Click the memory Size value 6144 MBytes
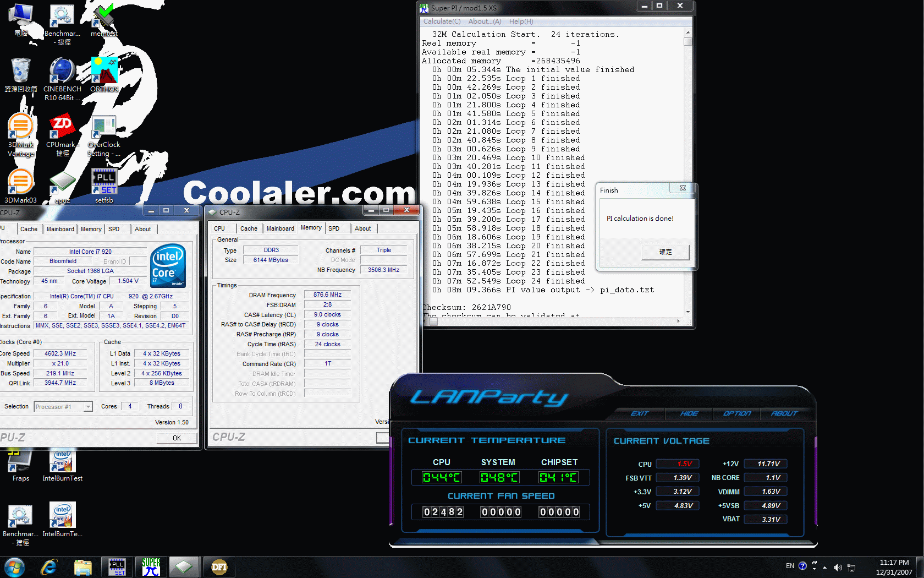The width and height of the screenshot is (924, 578). pos(271,260)
